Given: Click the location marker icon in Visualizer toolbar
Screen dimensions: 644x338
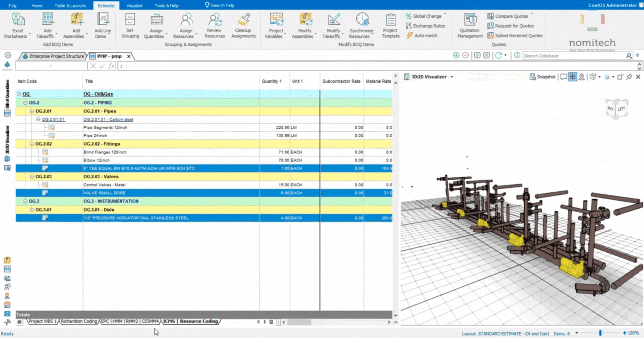Looking at the screenshot, I should (582, 77).
